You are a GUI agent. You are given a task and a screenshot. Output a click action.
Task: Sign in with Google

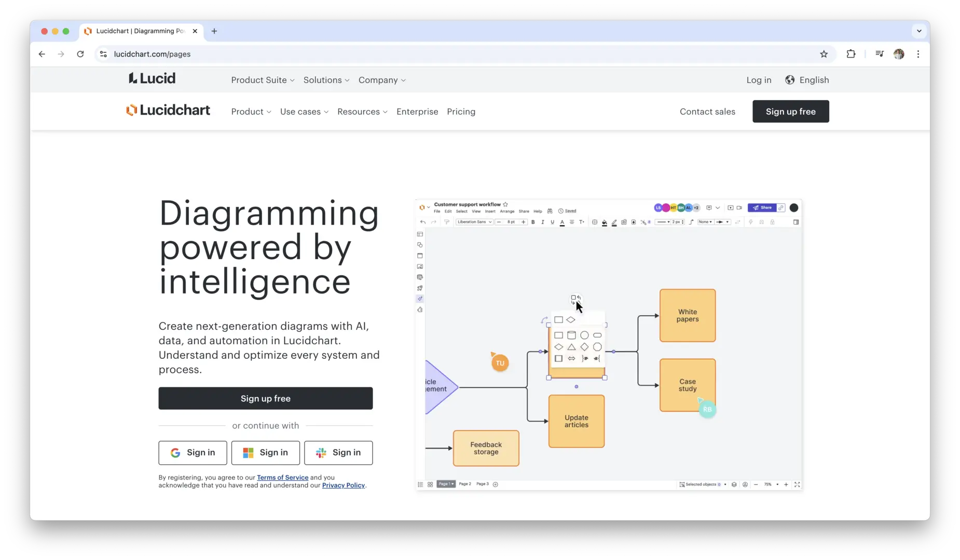(193, 453)
